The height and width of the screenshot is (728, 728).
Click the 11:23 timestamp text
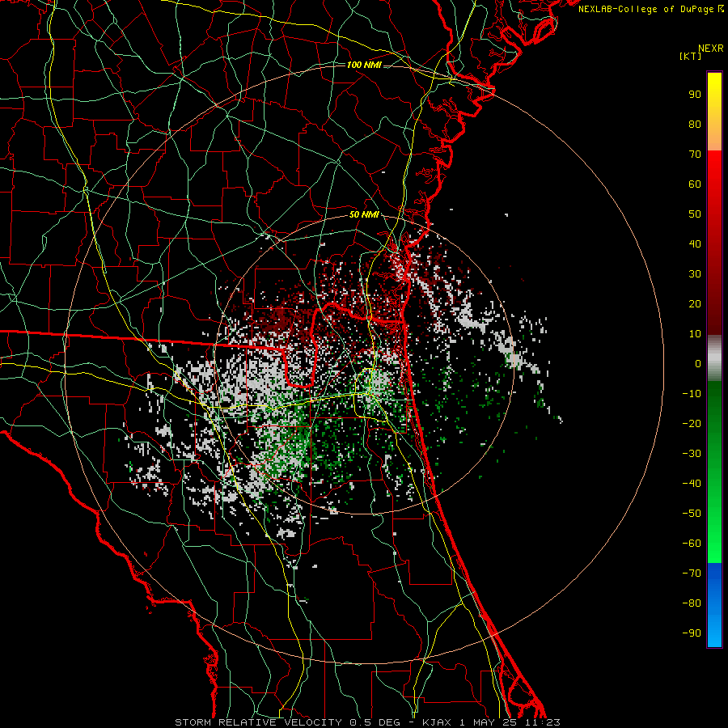(x=542, y=722)
